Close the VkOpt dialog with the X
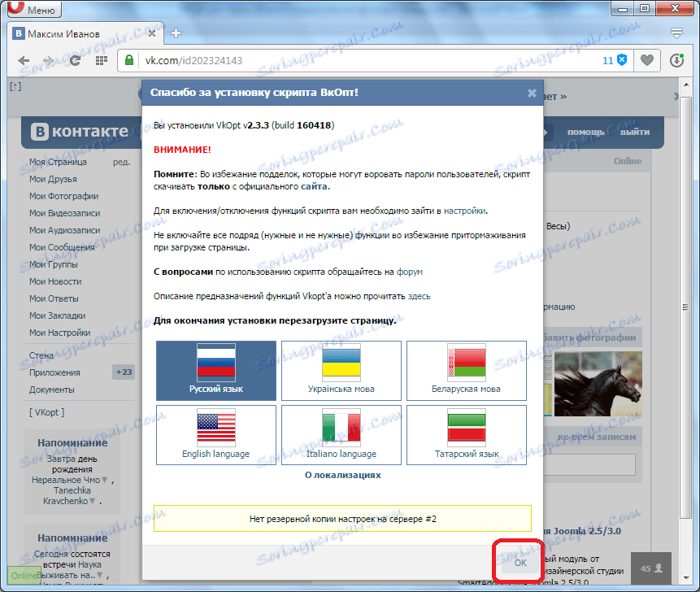Screen dimensions: 700x592 tap(532, 93)
